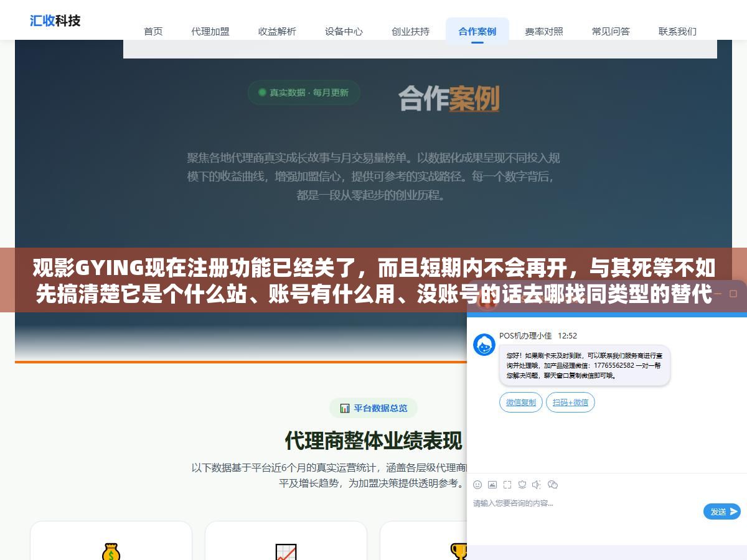This screenshot has height=560, width=747.
Task: Click the 扫码+微信 button in chat
Action: (570, 403)
